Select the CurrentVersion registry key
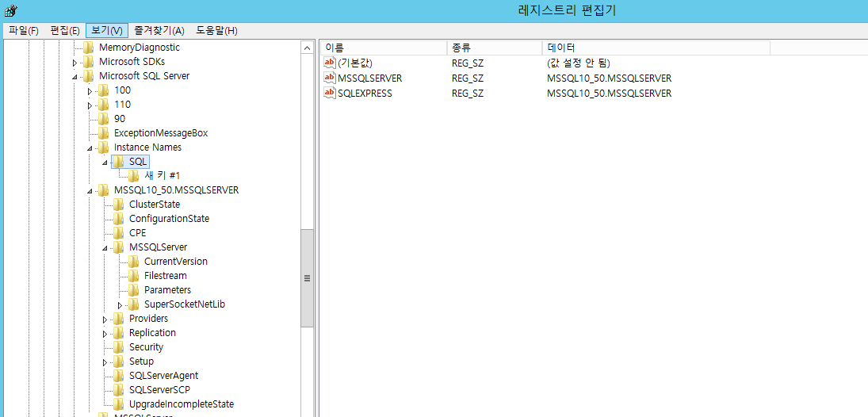This screenshot has width=868, height=417. 175,262
